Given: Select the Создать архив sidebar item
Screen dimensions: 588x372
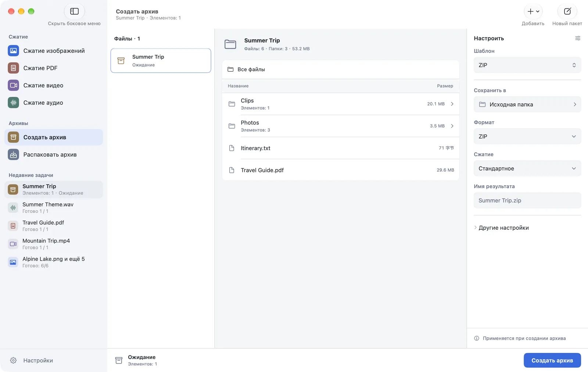Looking at the screenshot, I should coord(54,137).
